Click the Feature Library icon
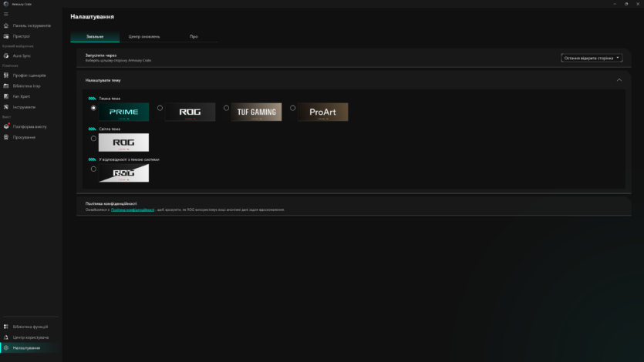Screen dimensions: 644x362 (5, 327)
